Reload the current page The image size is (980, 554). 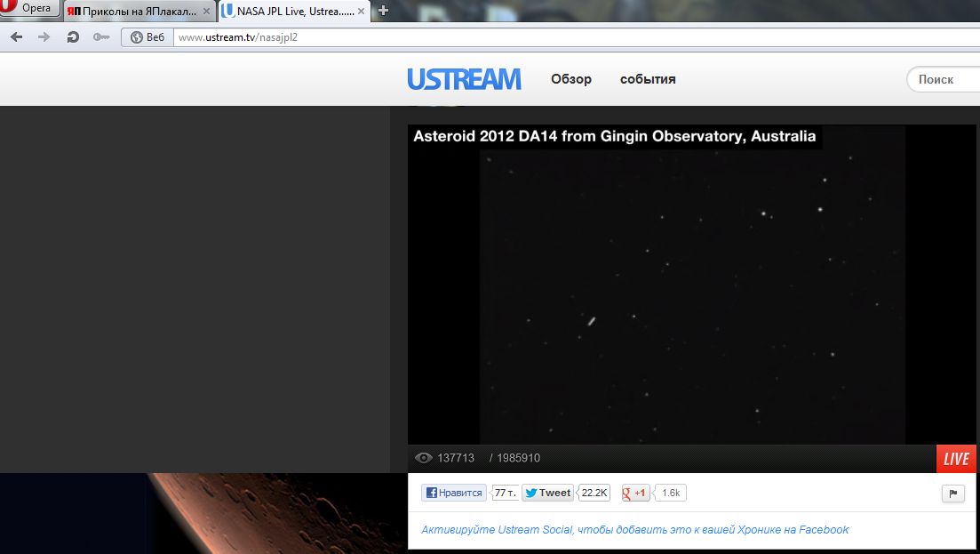[73, 36]
